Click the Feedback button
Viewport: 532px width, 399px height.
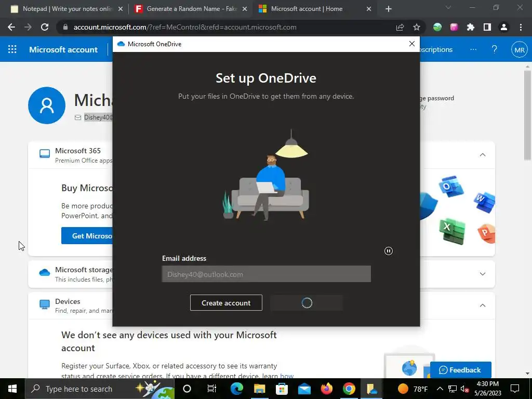(x=460, y=370)
